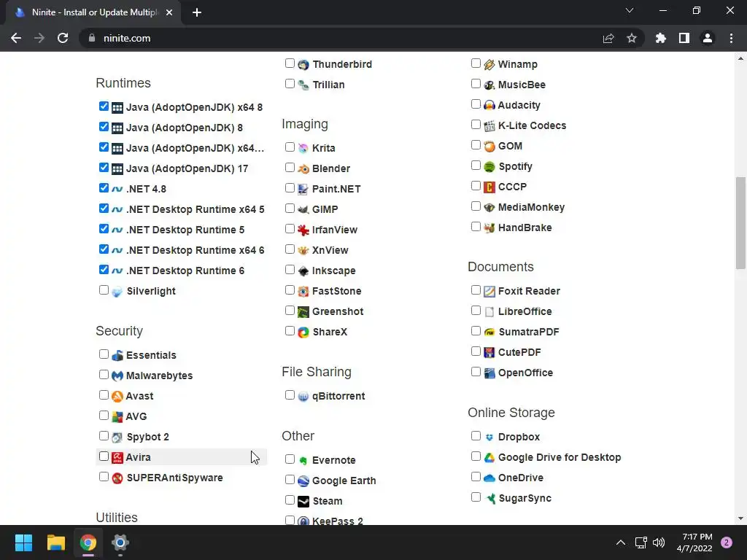
Task: Open Chrome tab search dropdown arrow
Action: 630,10
